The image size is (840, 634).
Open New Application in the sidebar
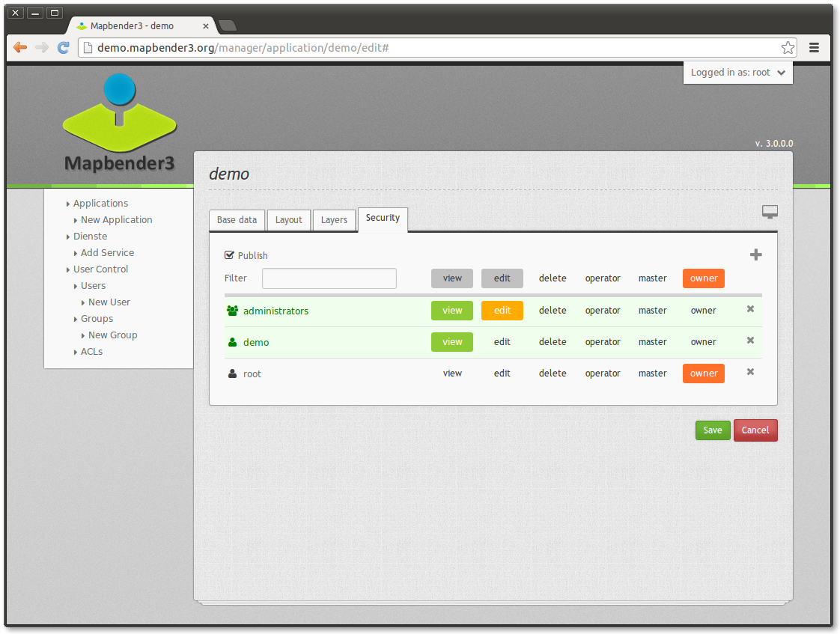[x=116, y=220]
